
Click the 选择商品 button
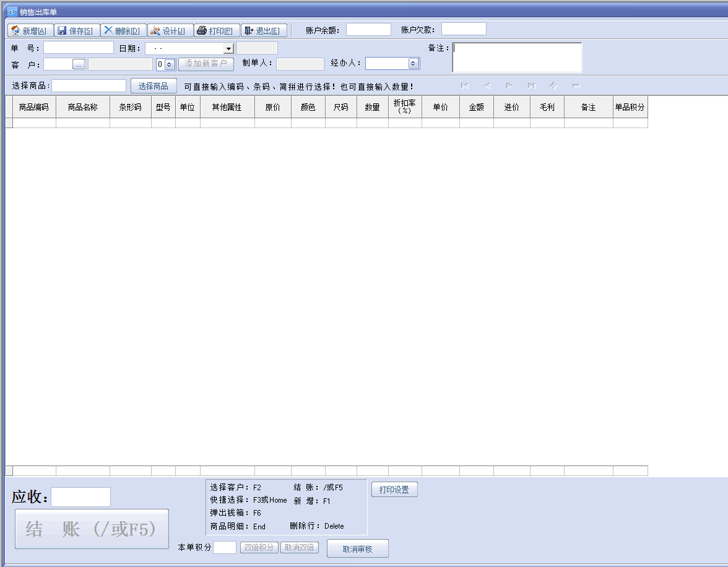coord(154,86)
